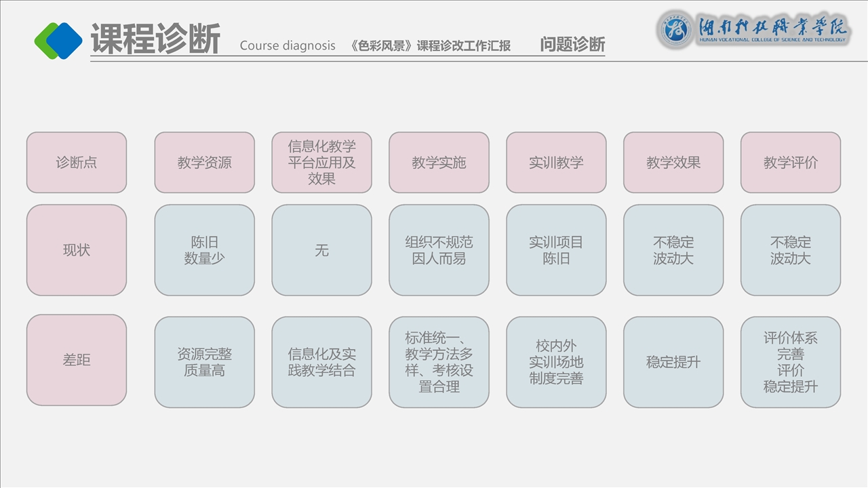The width and height of the screenshot is (868, 488).
Task: Click the blue-green diamond logo icon
Action: click(58, 41)
